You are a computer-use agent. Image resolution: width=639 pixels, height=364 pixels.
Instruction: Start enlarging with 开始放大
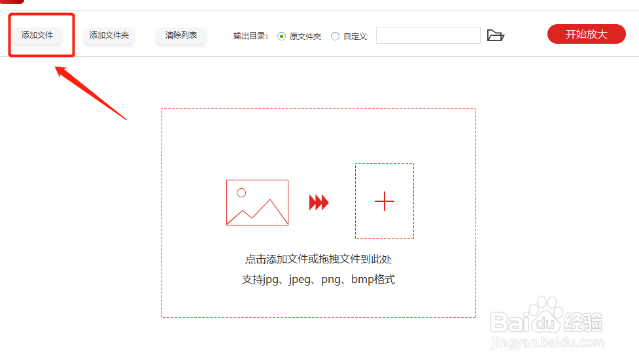point(587,34)
